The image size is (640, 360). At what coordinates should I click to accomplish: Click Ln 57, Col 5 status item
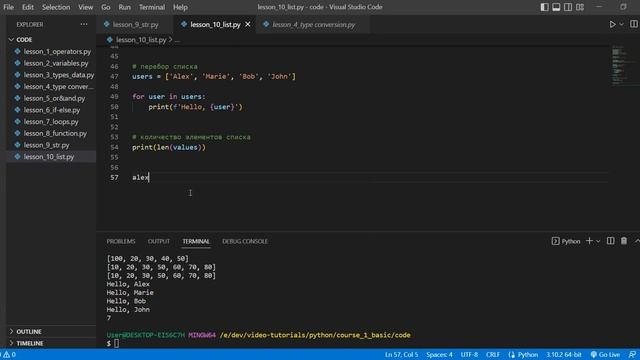click(x=401, y=354)
